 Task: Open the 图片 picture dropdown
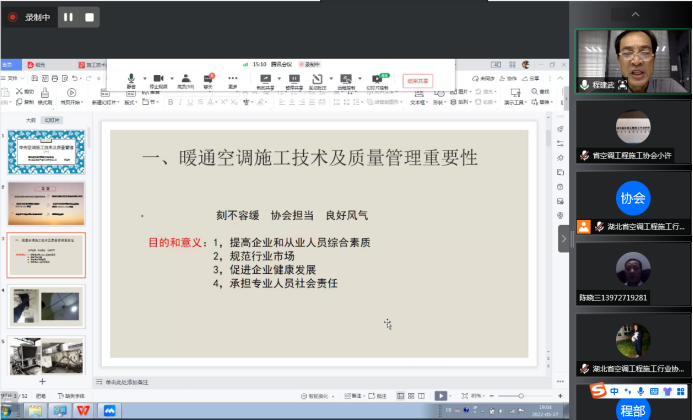click(461, 92)
